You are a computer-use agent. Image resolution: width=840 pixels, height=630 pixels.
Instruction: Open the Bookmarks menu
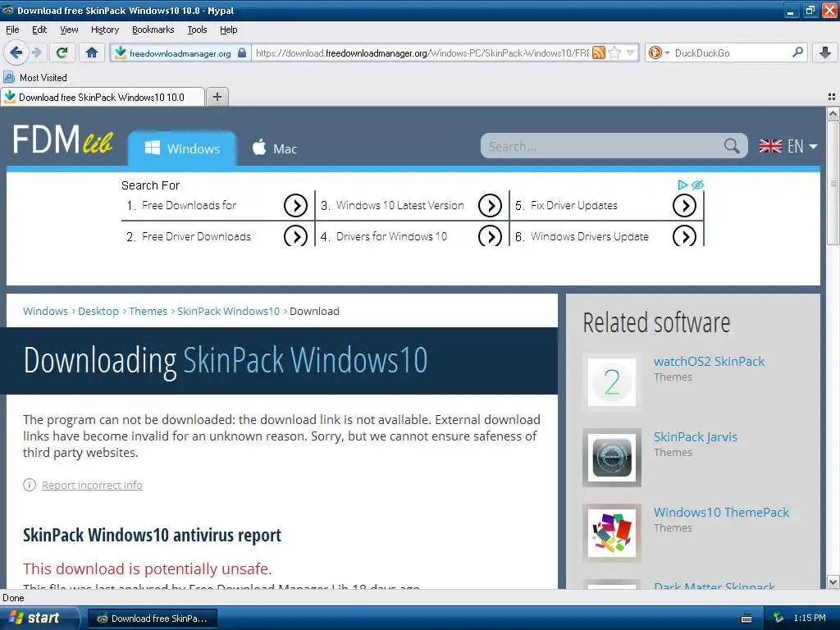tap(153, 30)
